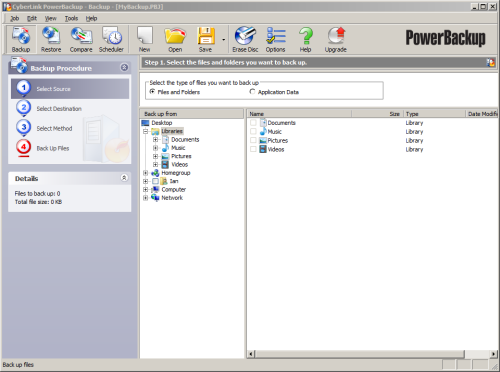Screen dimensions: 500x372
Task: Sort file list by Name column
Action: 299,114
